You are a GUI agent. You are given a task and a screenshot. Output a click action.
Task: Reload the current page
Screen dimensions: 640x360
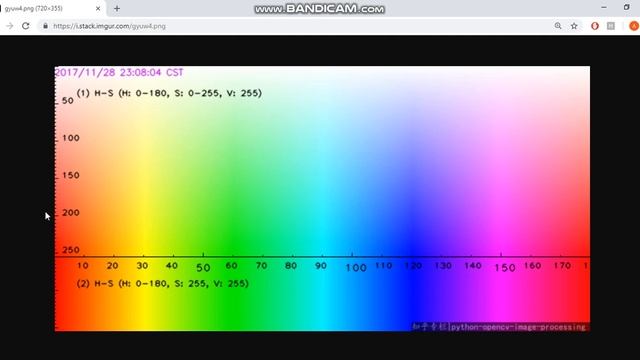pyautogui.click(x=26, y=26)
